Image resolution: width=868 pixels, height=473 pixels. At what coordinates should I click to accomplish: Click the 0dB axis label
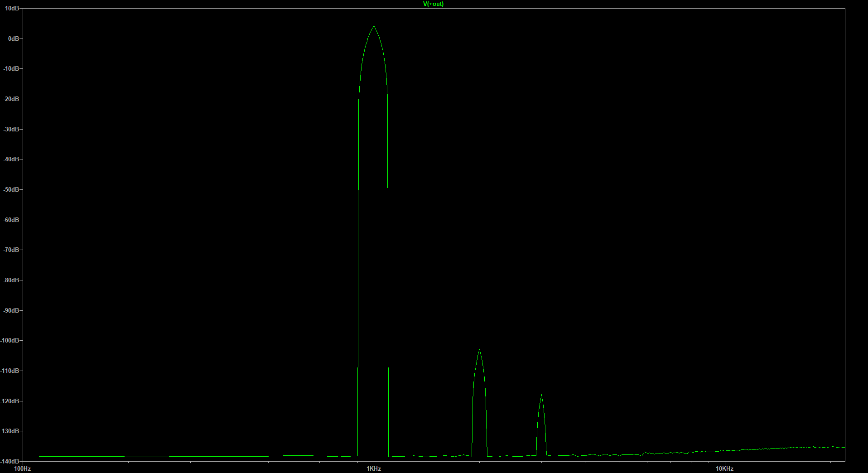pyautogui.click(x=14, y=39)
